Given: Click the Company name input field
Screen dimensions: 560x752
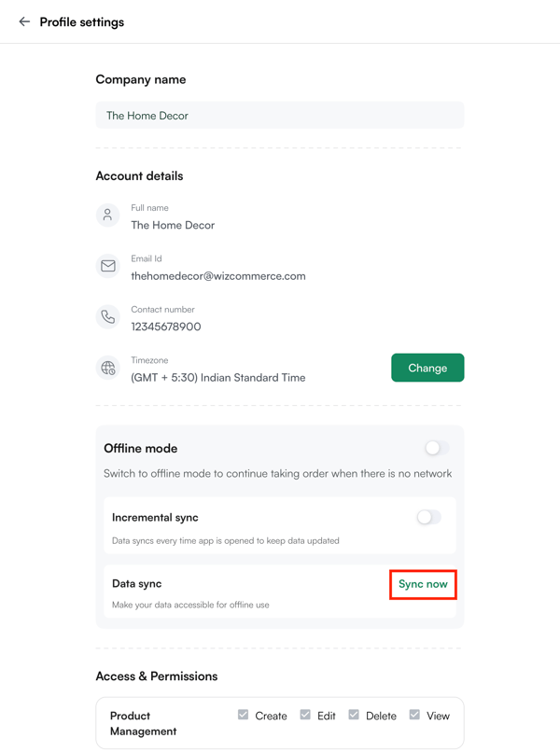Looking at the screenshot, I should coord(279,116).
